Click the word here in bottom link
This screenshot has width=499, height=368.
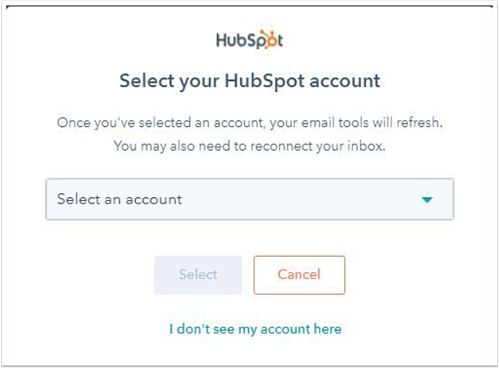(x=328, y=329)
